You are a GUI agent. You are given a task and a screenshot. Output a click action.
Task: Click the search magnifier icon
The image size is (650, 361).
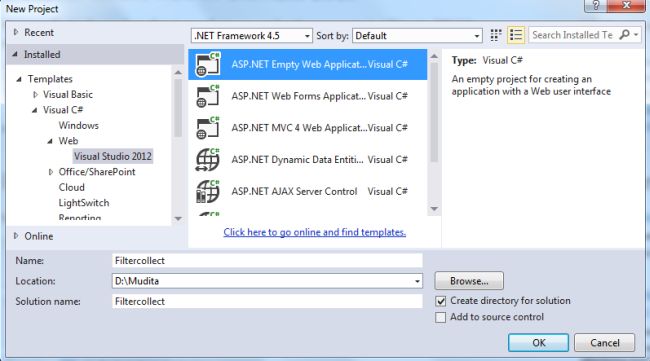click(624, 35)
